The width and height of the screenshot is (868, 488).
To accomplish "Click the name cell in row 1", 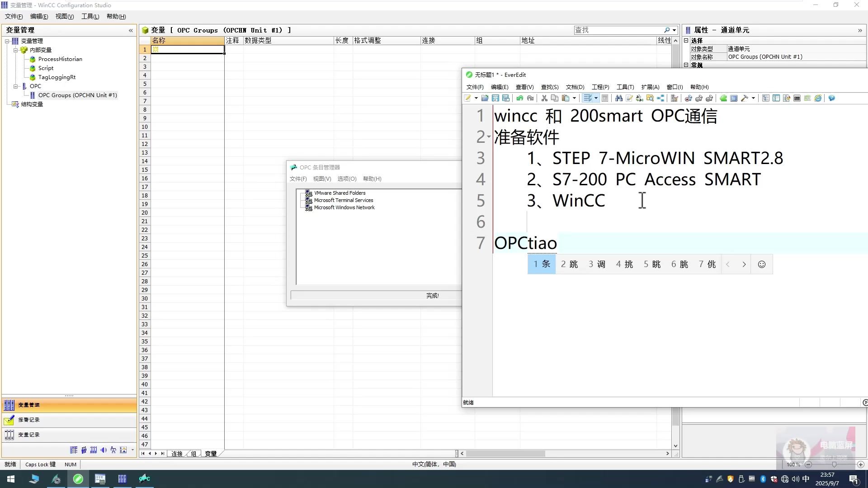I will point(187,49).
